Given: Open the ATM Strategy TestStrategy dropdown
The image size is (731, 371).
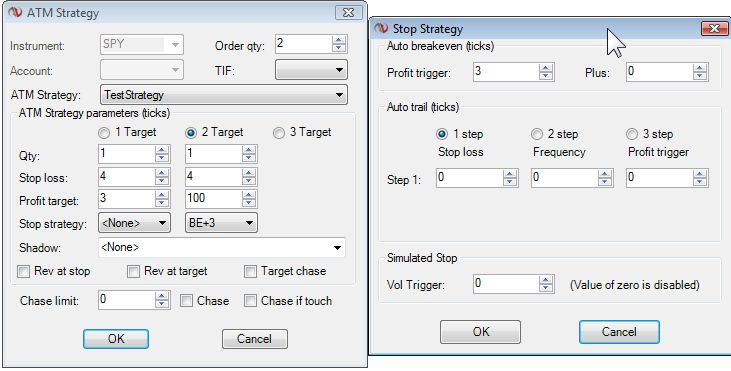Looking at the screenshot, I should 224,95.
